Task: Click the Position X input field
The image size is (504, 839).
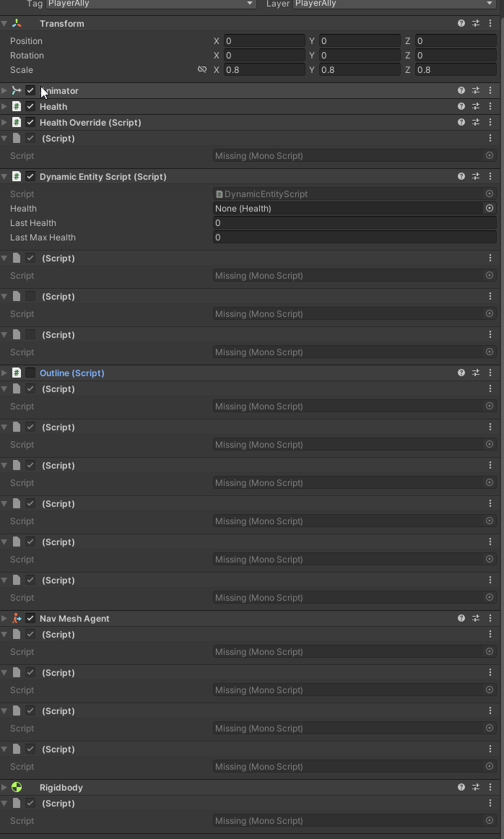Action: (264, 41)
